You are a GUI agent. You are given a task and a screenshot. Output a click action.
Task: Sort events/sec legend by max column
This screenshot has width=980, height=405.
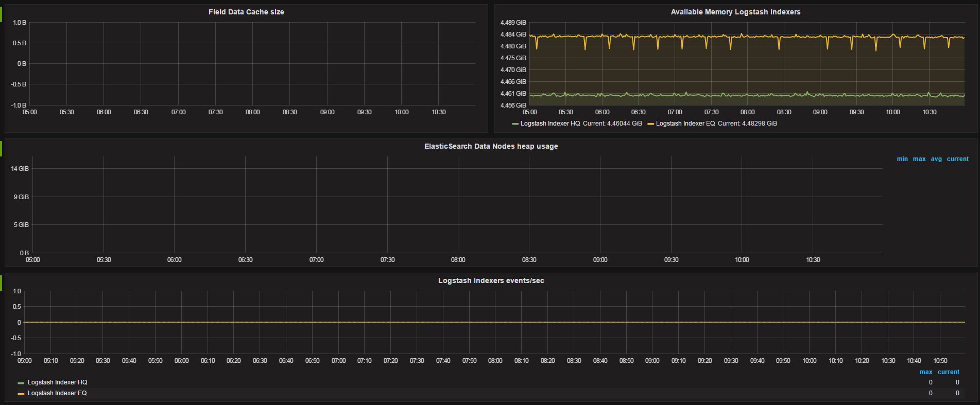[x=926, y=372]
